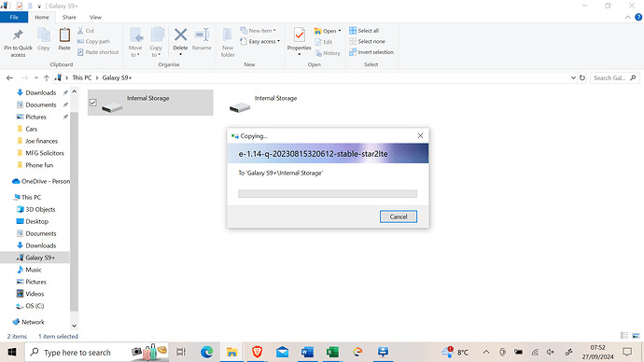Viewport: 644px width, 362px height.
Task: Uncheck the selected Internal Storage checkbox
Action: (x=92, y=103)
